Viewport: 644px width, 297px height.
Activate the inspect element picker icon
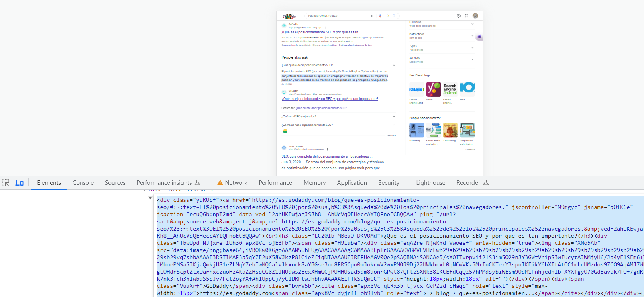click(6, 183)
